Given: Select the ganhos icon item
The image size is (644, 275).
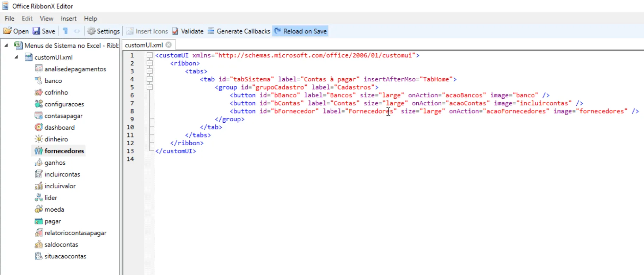Looking at the screenshot, I should pos(50,163).
